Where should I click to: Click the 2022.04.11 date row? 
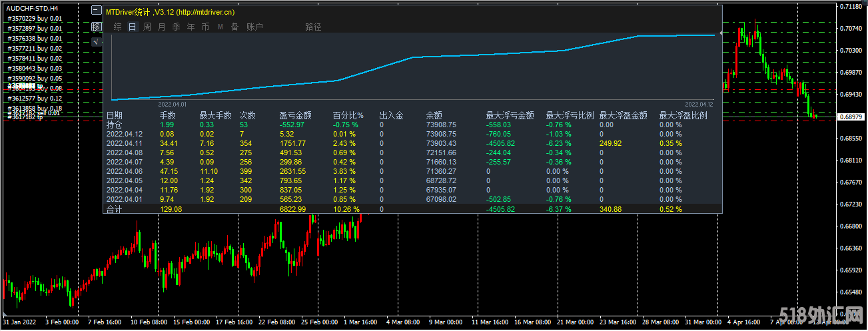(x=125, y=143)
